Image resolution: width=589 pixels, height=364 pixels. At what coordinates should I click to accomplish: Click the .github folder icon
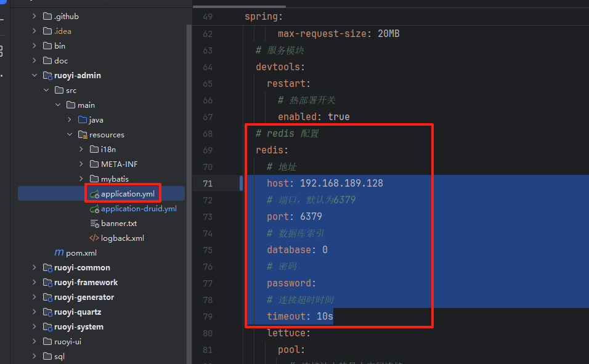(47, 16)
